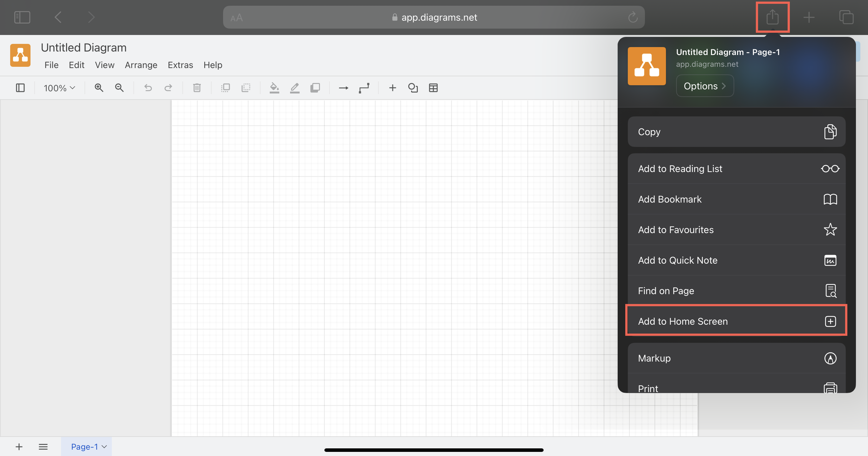
Task: Click the Undo icon in the toolbar
Action: 148,88
